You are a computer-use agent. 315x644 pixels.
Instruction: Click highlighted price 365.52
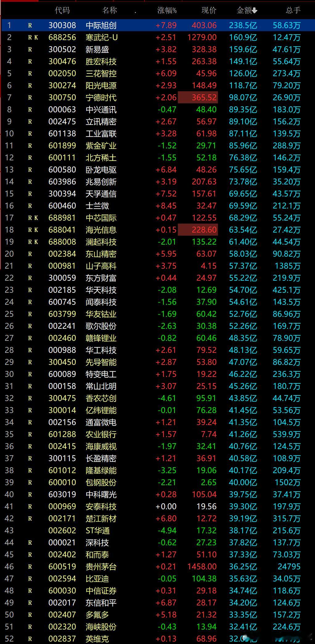click(198, 97)
